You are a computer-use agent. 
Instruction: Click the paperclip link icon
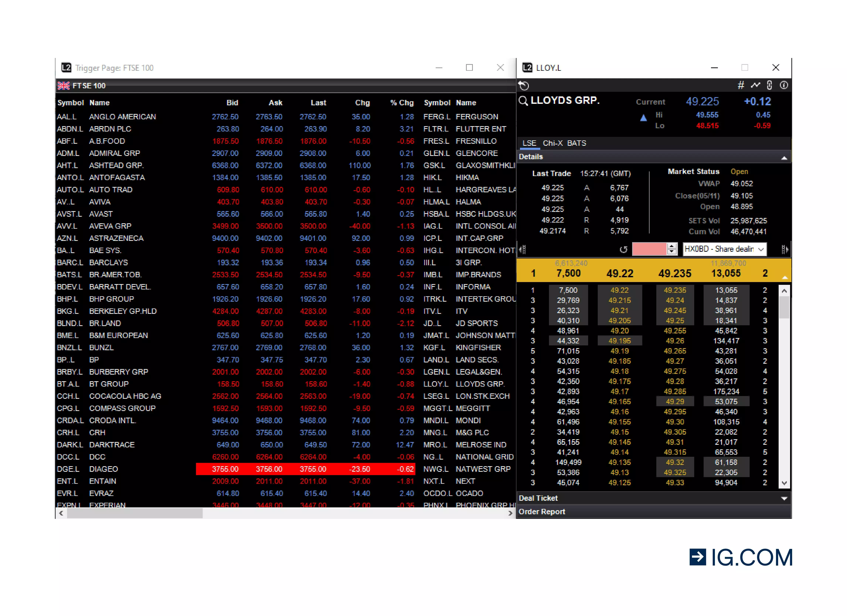point(769,86)
